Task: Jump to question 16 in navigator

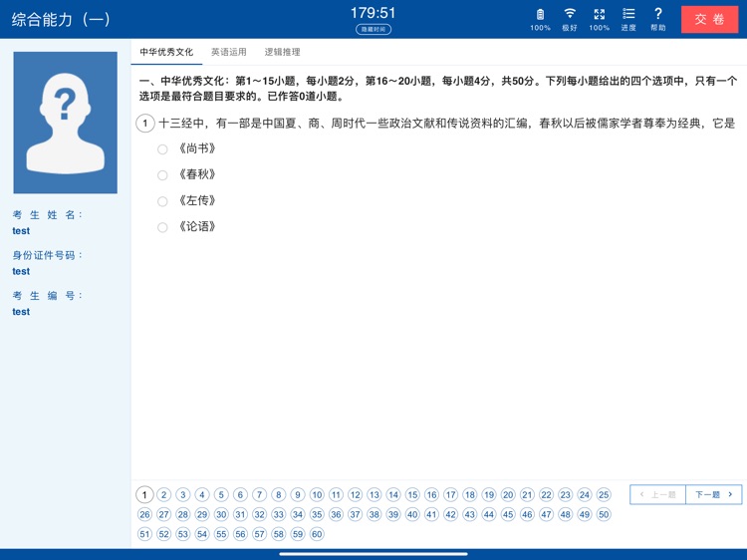Action: coord(431,494)
